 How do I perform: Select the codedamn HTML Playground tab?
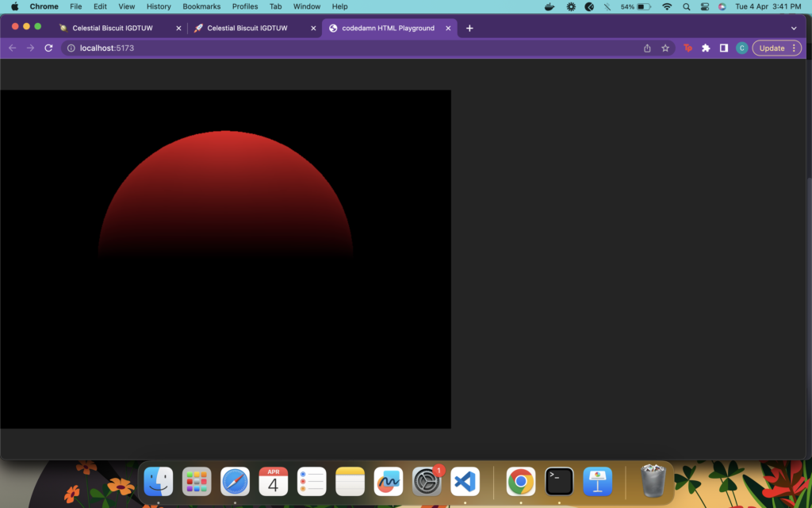[x=389, y=29]
